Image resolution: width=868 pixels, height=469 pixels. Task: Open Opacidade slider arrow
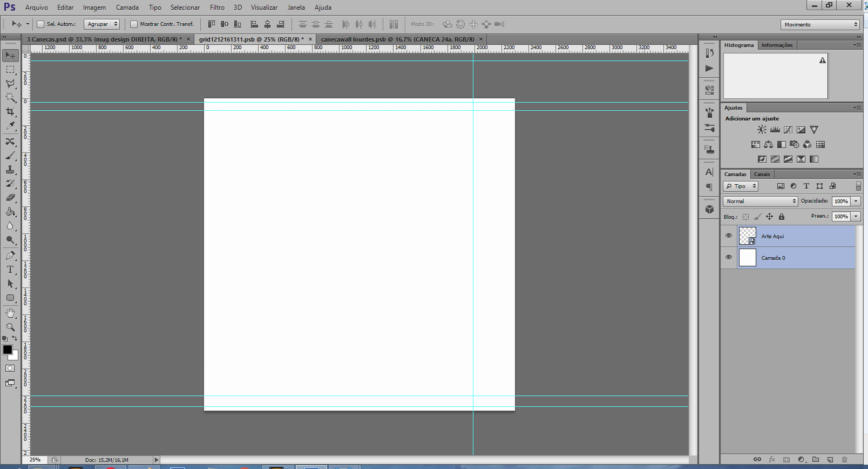856,201
